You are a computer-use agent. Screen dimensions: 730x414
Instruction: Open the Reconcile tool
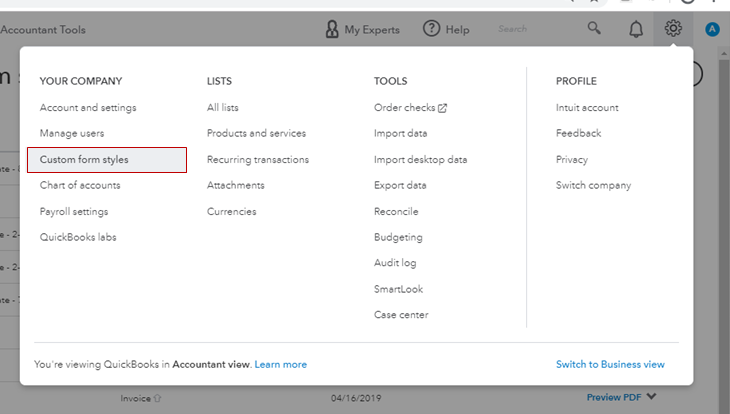[x=396, y=211]
